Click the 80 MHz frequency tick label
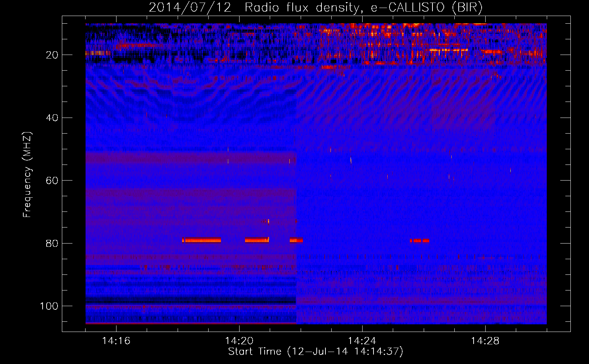This screenshot has height=364, width=589. tap(52, 244)
